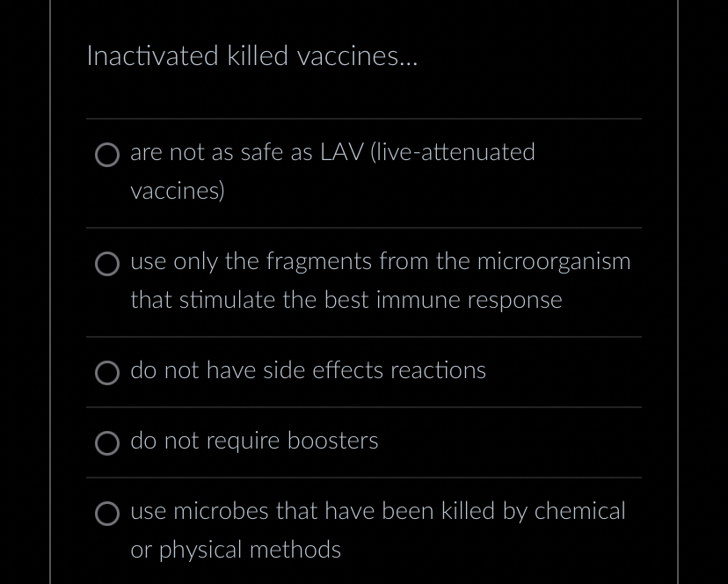Click the 'do not have side effects reactions' label
The width and height of the screenshot is (728, 584).
click(308, 370)
